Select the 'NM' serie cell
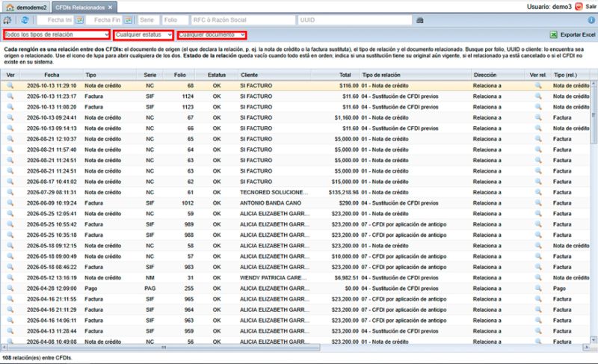This screenshot has width=598, height=364. (x=150, y=278)
